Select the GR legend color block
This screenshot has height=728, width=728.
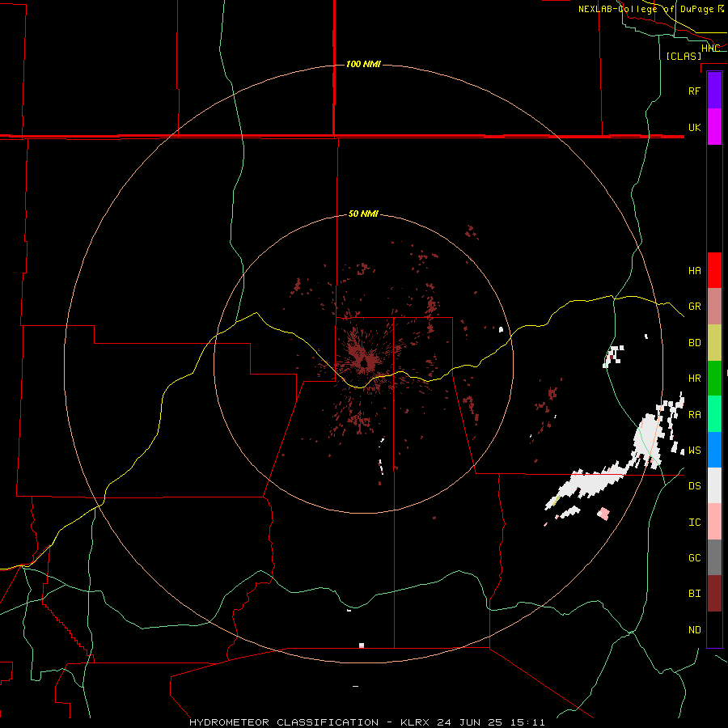[714, 307]
